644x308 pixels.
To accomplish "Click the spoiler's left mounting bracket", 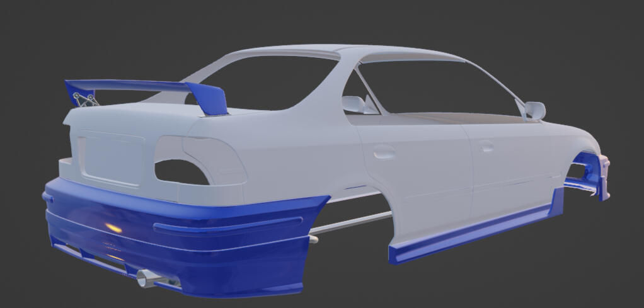I will 84,99.
